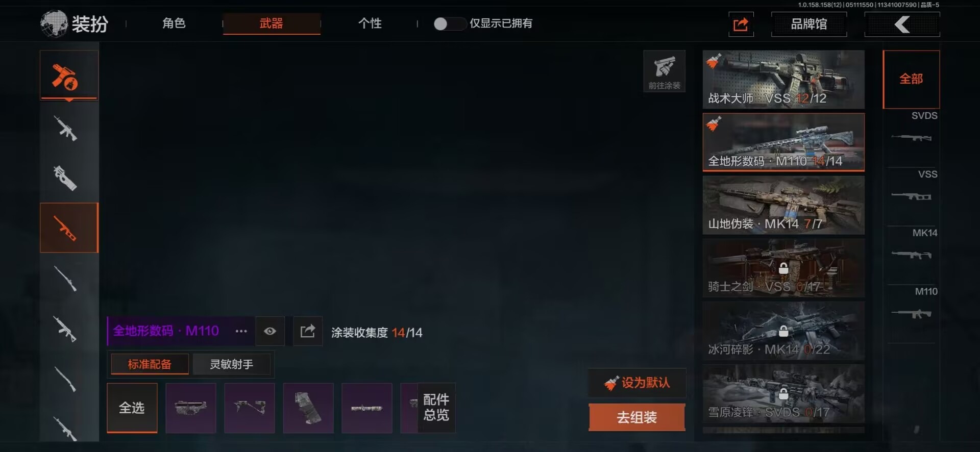
Task: Share the 全地形数码 M110 skin
Action: (307, 331)
